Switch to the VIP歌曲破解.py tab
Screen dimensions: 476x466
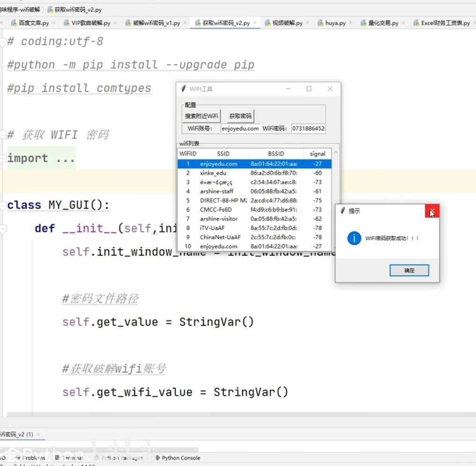point(91,23)
